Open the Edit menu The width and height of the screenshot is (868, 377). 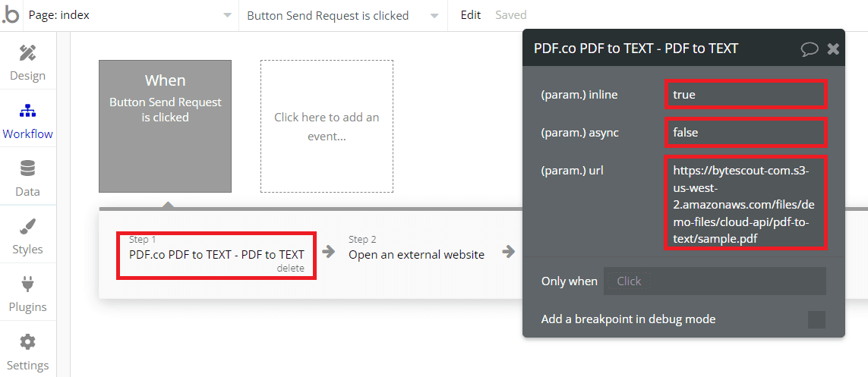(x=471, y=15)
